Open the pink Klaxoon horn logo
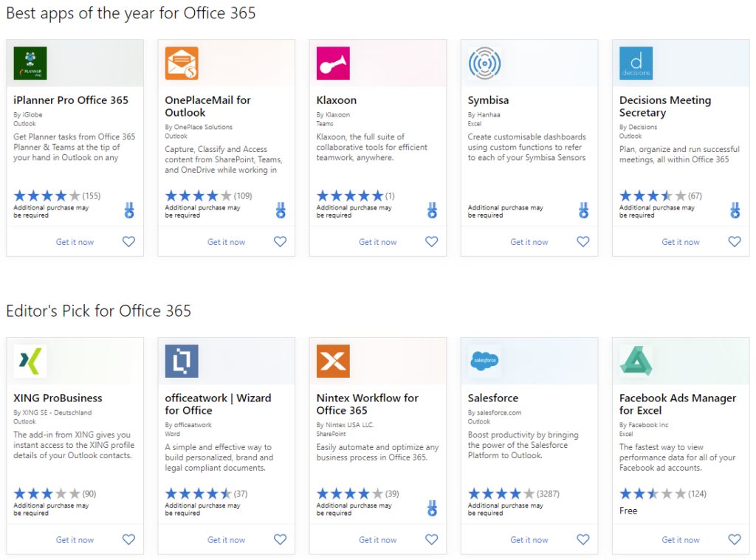The height and width of the screenshot is (560, 756). (333, 63)
